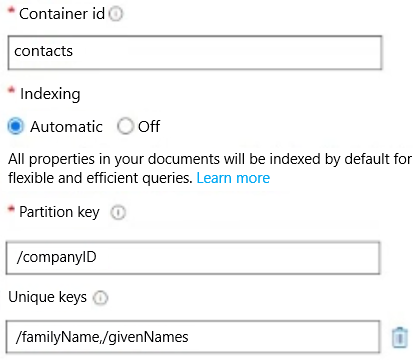Image resolution: width=413 pixels, height=360 pixels.
Task: Focus the Container id field containing contacts
Action: point(195,53)
